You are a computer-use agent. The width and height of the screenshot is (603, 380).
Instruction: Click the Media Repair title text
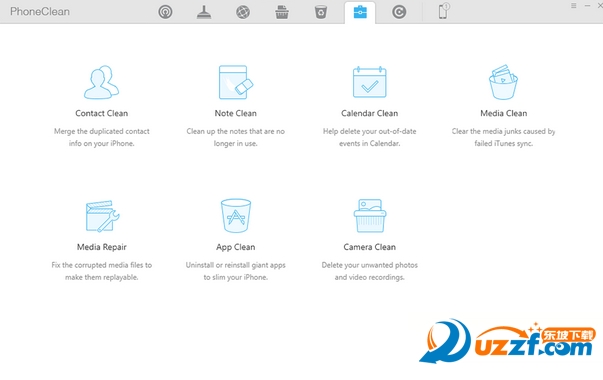coord(102,247)
